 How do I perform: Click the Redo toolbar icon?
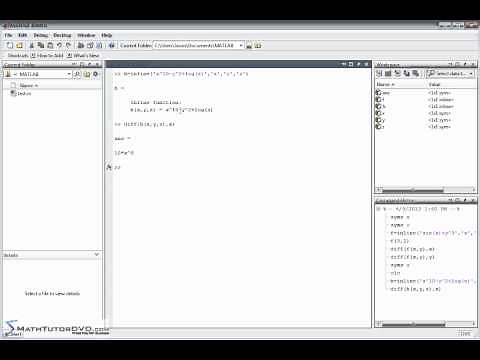pos(68,45)
